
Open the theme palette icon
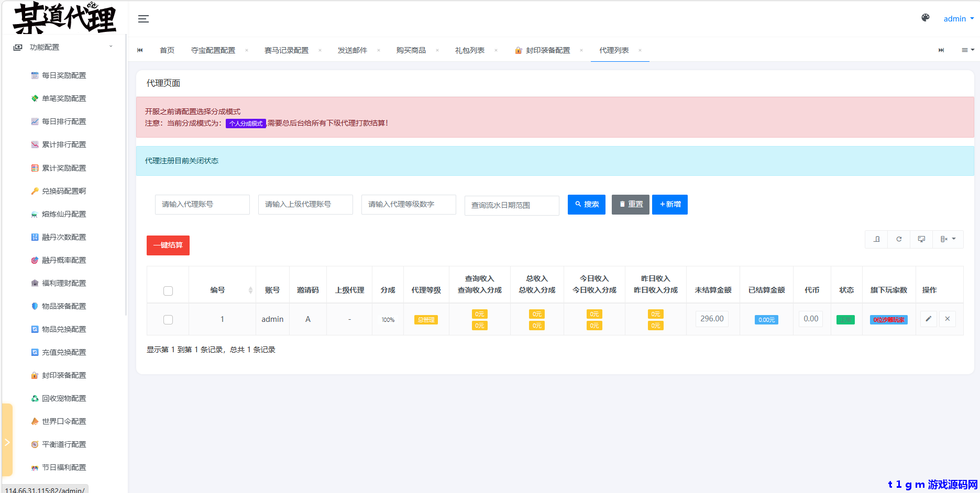point(926,18)
